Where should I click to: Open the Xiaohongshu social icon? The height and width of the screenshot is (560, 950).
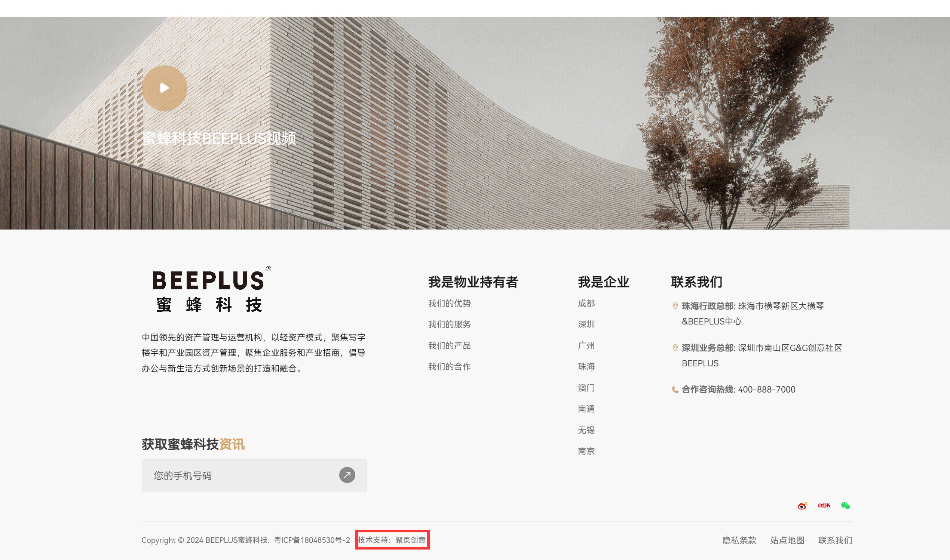[824, 506]
